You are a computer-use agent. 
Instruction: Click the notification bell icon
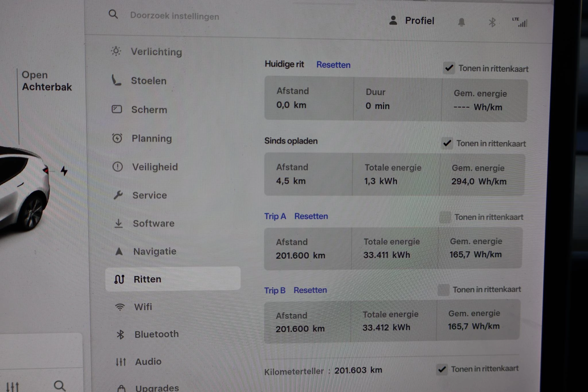click(461, 22)
